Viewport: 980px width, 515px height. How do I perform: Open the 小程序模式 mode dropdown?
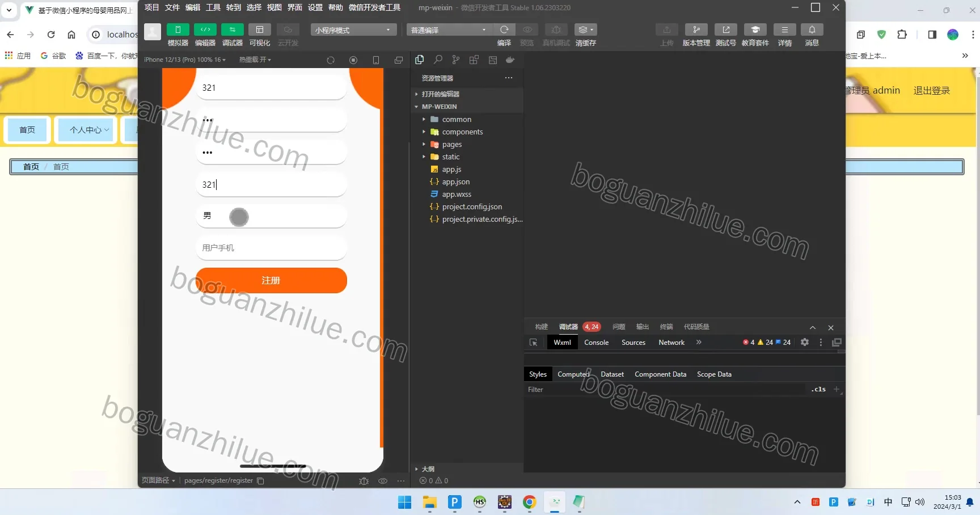(353, 29)
